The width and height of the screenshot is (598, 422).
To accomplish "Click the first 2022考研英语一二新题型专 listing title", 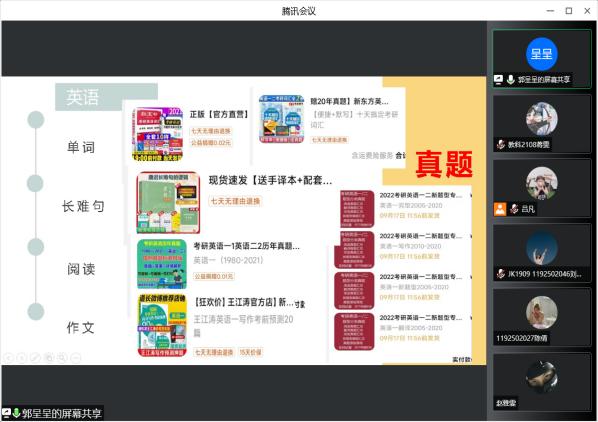I will point(421,195).
